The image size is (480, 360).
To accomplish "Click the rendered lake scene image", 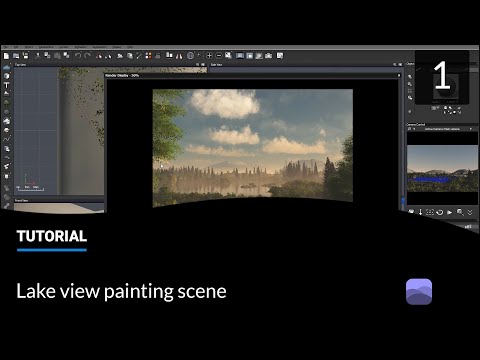I will (253, 148).
